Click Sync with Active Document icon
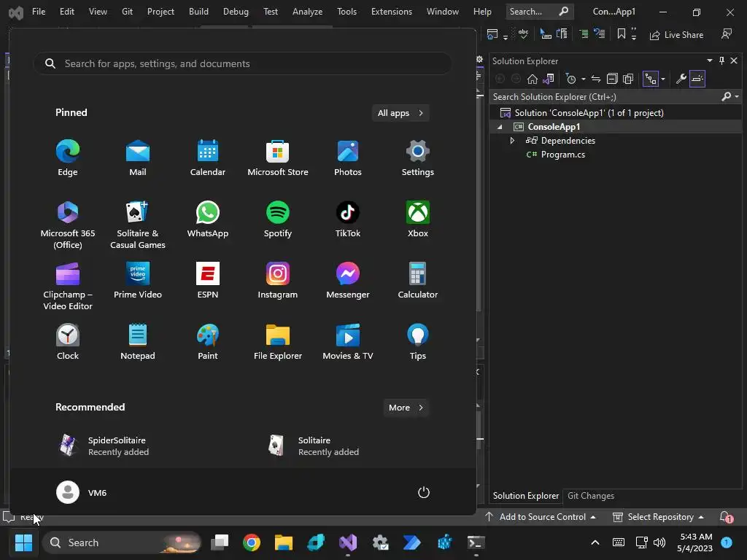Viewport: 747px width, 560px height. click(x=595, y=79)
